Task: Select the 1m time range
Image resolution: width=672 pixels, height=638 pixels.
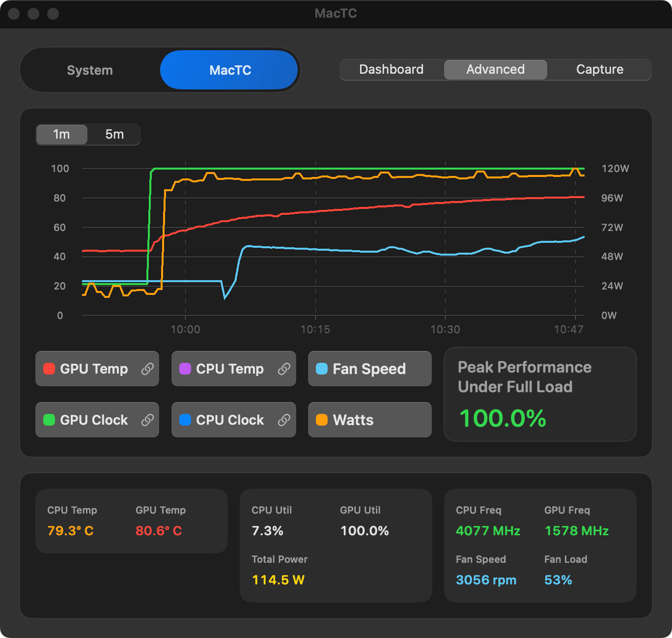Action: pyautogui.click(x=62, y=134)
